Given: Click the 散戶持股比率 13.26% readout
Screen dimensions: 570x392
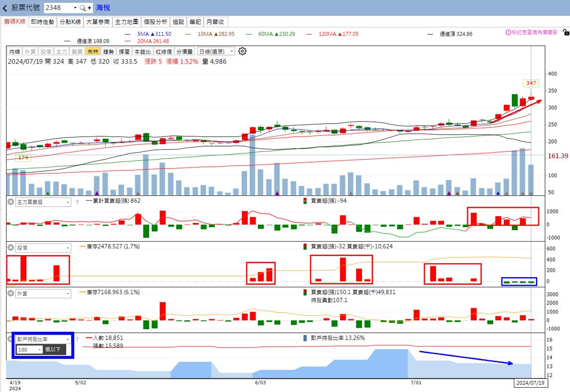Looking at the screenshot, I should tap(334, 338).
